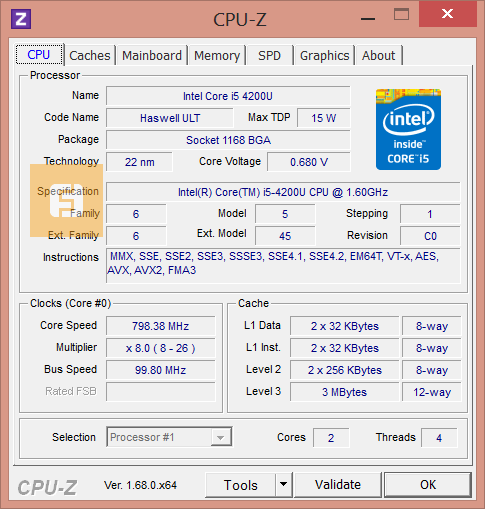This screenshot has height=509, width=485.
Task: Confirm with the OK button
Action: 428,484
